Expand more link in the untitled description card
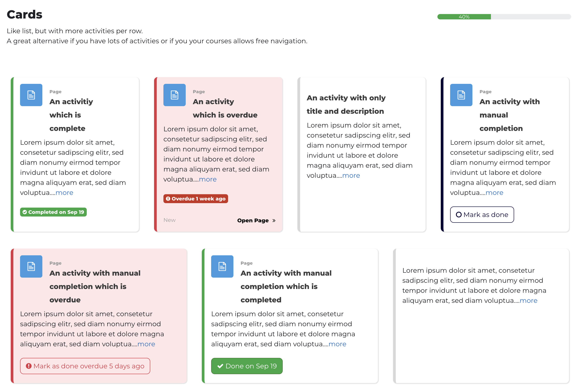The height and width of the screenshot is (392, 581). pyautogui.click(x=528, y=301)
